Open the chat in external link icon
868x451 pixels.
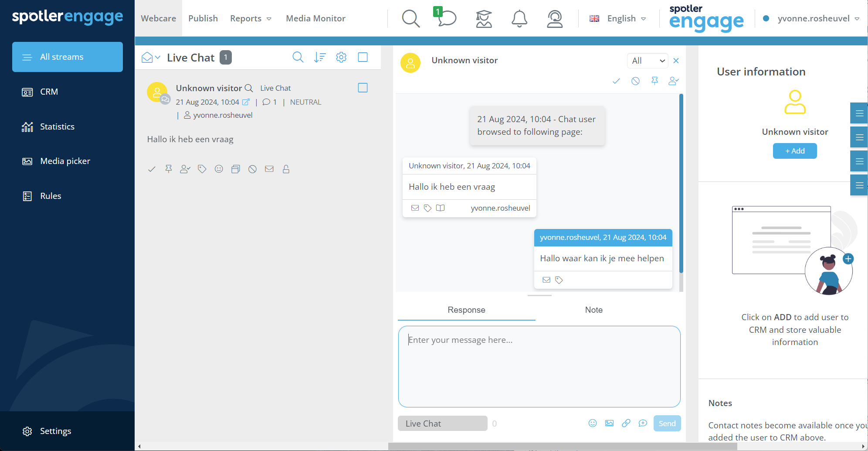pos(246,102)
